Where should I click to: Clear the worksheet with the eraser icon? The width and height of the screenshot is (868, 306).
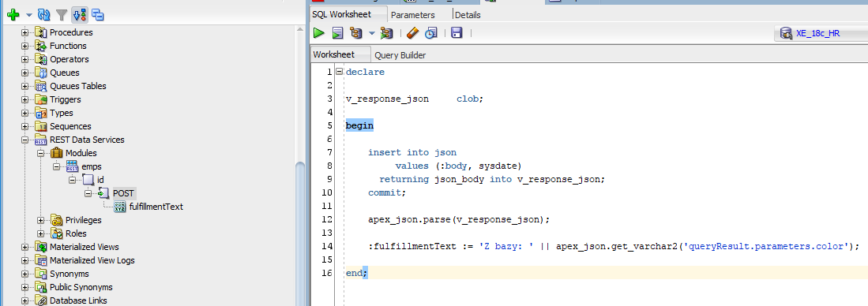click(412, 33)
